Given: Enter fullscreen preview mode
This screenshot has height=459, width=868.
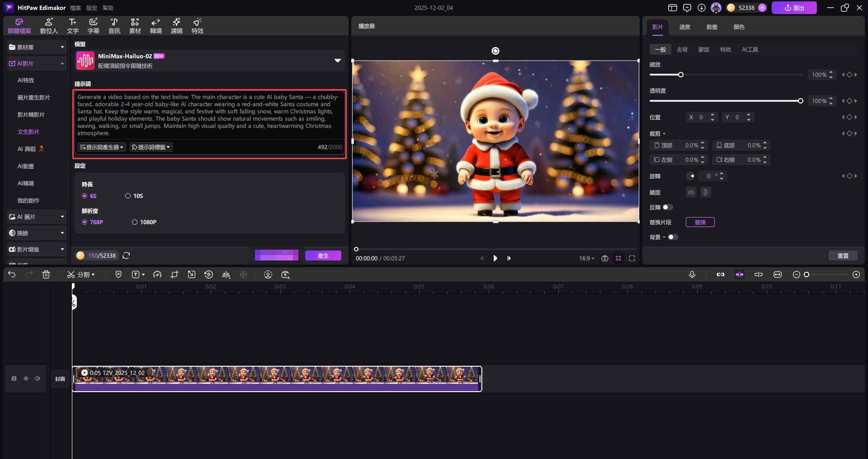Looking at the screenshot, I should point(632,258).
